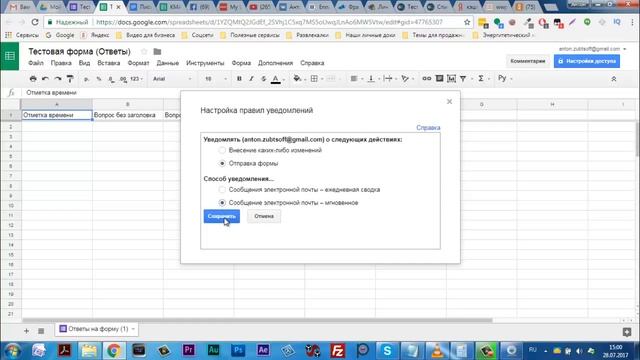Screen dimensions: 640x360
Task: Close the notification rules dialog
Action: coord(449,101)
